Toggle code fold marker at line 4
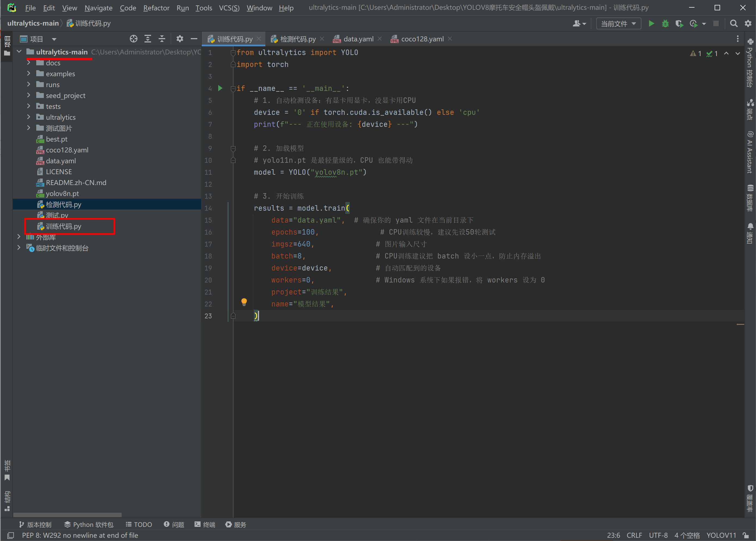756x541 pixels. click(x=233, y=89)
